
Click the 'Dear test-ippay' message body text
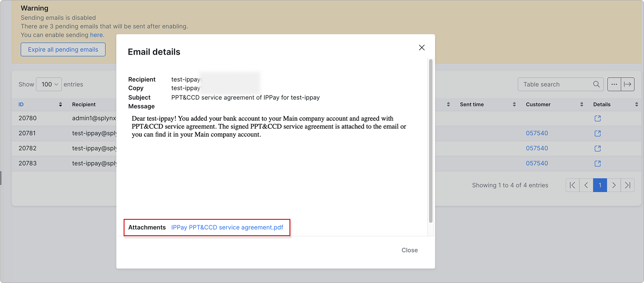[x=269, y=126]
